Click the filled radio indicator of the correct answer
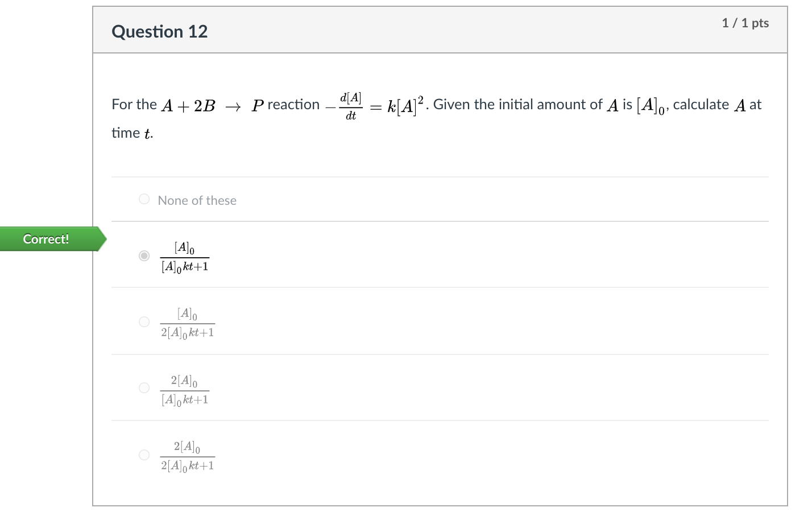Screen dimensions: 812x528 pos(144,256)
